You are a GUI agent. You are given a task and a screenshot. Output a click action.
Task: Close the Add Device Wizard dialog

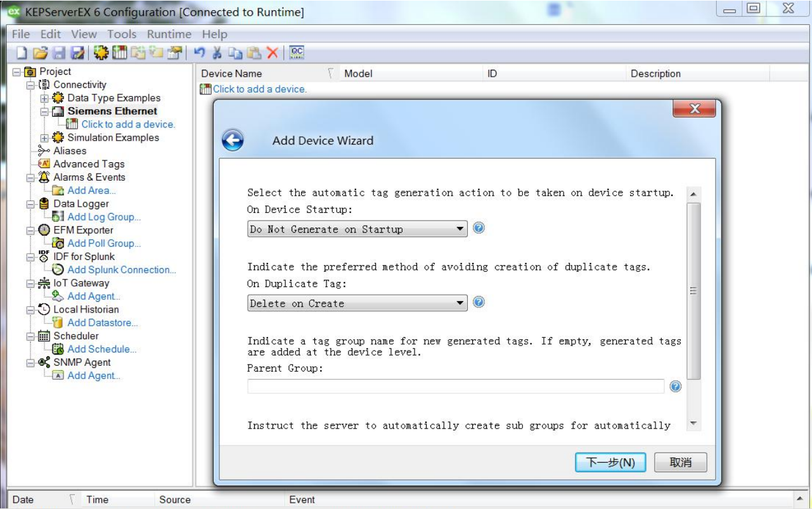[x=694, y=108]
